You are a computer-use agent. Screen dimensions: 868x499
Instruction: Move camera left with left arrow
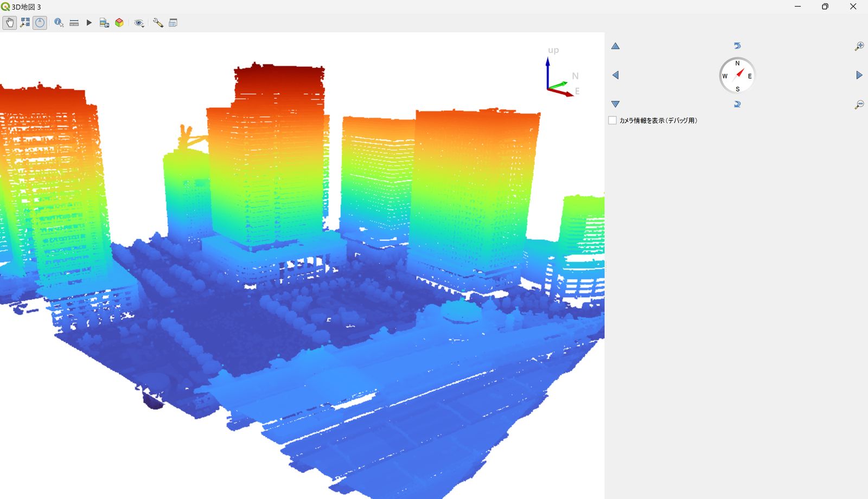(x=615, y=75)
